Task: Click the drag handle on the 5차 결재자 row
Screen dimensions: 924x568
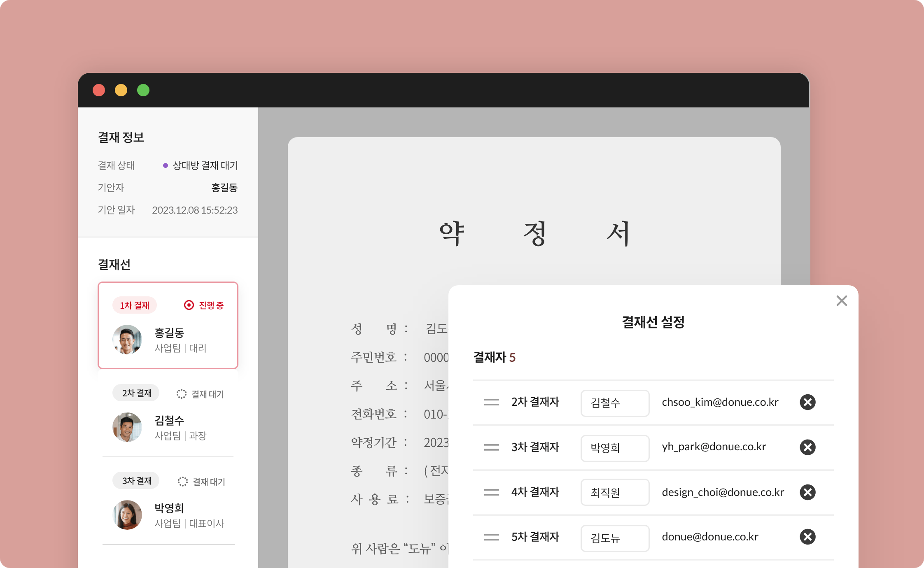Action: [492, 537]
